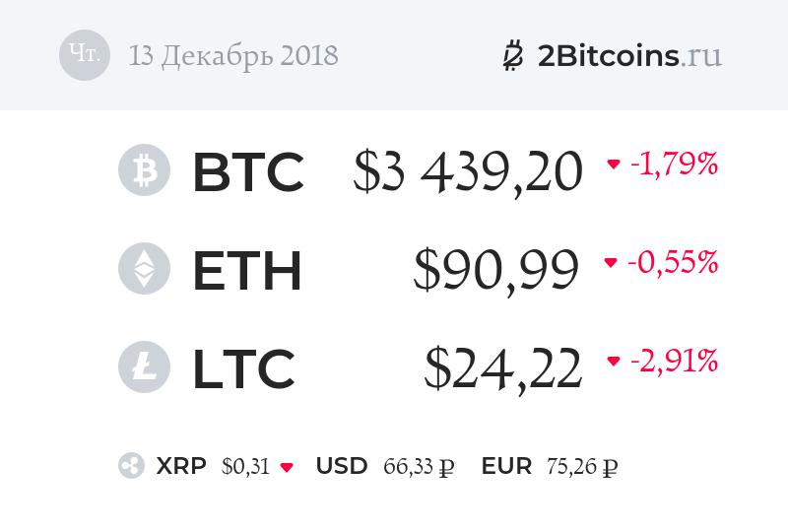
Task: Click the EUR rate 75,26 ₽
Action: [x=581, y=466]
